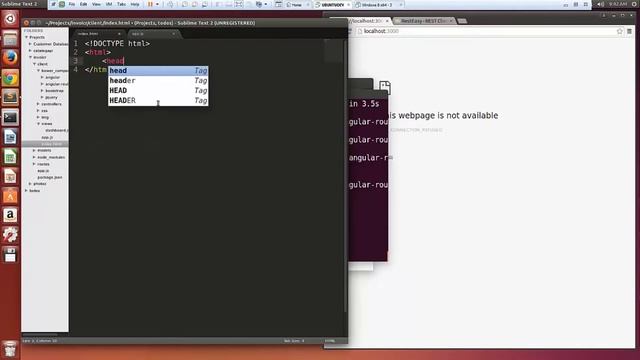
Task: Open the VMware Edit menu
Action: [84, 4]
